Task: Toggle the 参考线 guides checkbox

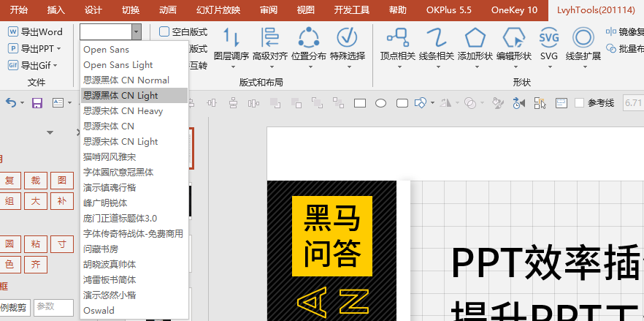Action: (x=579, y=103)
